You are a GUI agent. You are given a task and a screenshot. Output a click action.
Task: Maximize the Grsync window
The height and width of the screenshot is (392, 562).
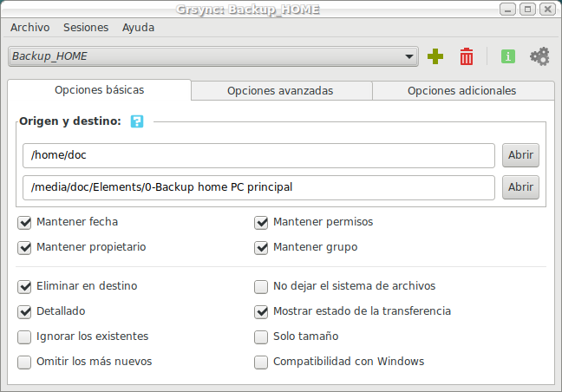pyautogui.click(x=526, y=9)
